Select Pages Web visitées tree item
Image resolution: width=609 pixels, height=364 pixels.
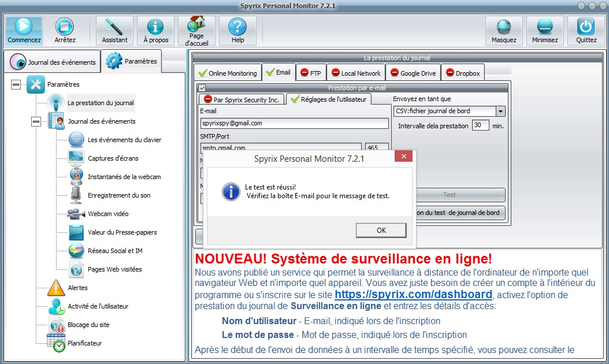pos(114,269)
